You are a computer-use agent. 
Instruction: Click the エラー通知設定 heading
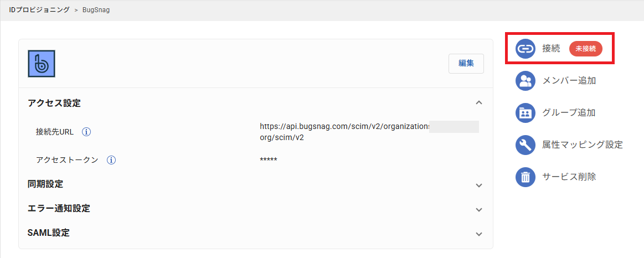click(59, 208)
